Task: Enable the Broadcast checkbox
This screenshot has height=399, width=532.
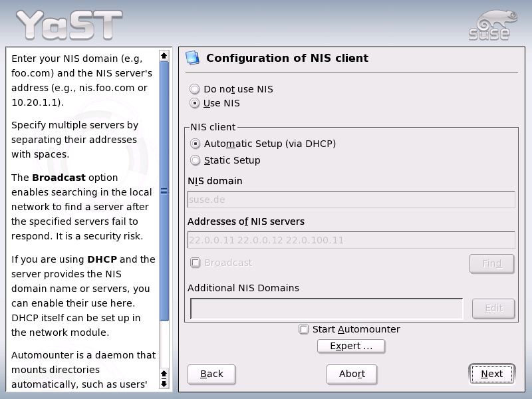Action: tap(196, 263)
